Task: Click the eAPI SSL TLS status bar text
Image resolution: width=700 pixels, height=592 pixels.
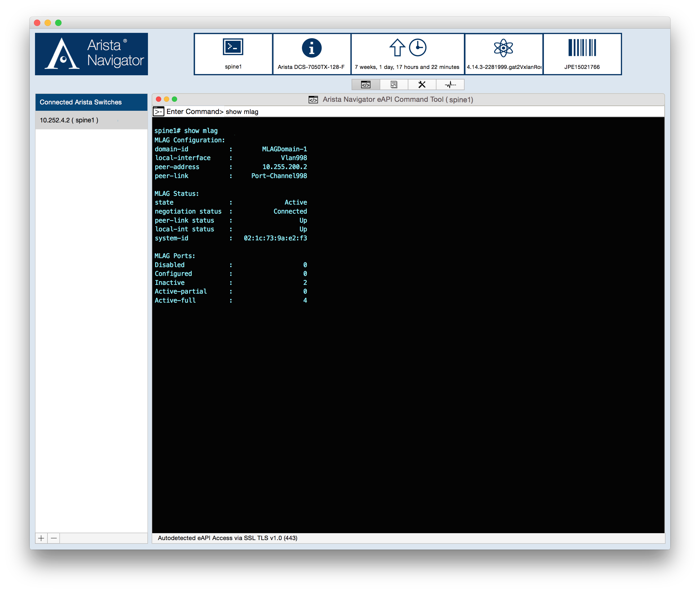Action: click(x=228, y=538)
